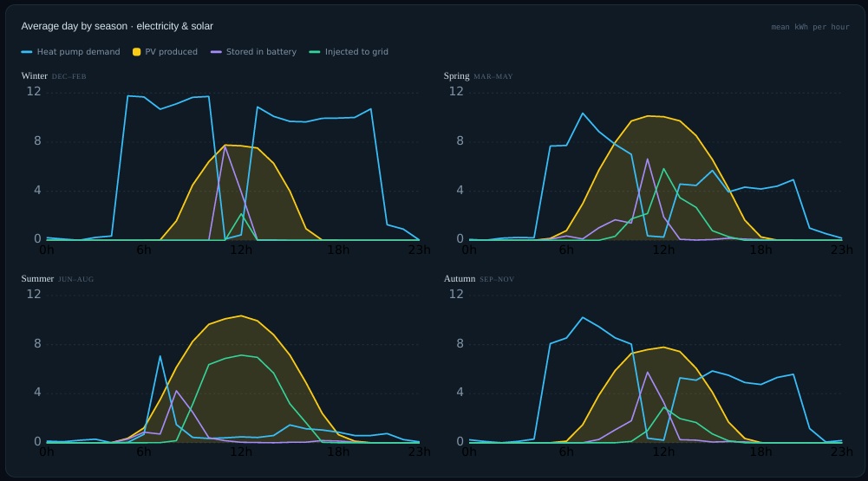
Task: Click the 'MAR–MAY' month range label
Action: [x=493, y=76]
